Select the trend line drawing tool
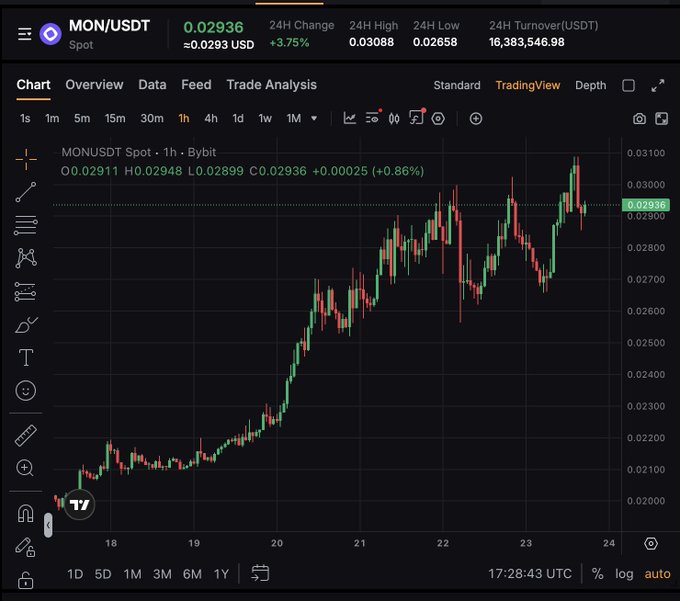Screen dimensions: 680x601 click(x=26, y=192)
